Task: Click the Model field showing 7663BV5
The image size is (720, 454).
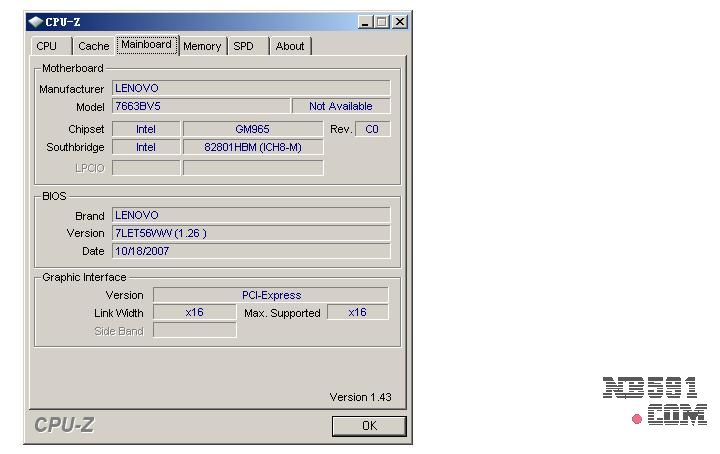Action: click(x=200, y=106)
